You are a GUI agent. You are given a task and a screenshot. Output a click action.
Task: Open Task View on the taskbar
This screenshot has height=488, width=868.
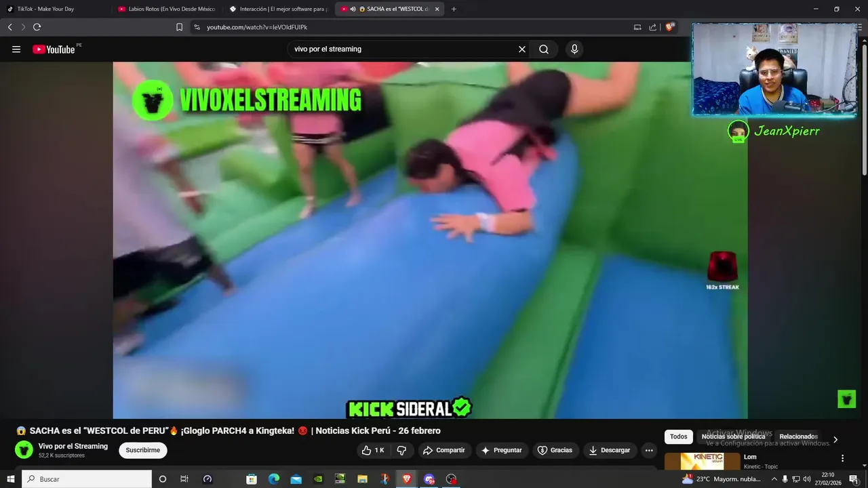[x=184, y=479]
